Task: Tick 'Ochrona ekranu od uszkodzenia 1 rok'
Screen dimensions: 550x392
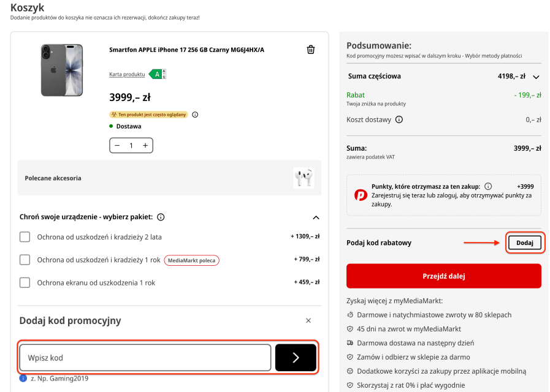Action: (x=25, y=283)
